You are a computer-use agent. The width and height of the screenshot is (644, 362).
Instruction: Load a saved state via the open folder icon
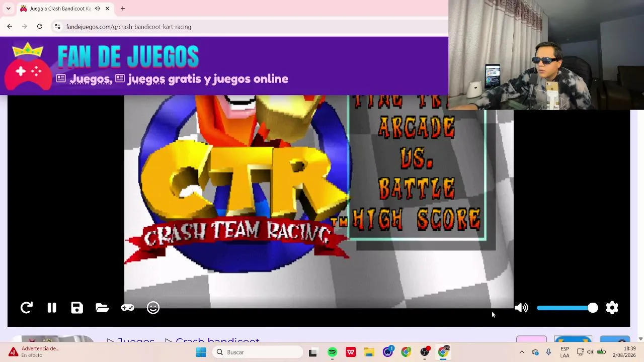[102, 308]
